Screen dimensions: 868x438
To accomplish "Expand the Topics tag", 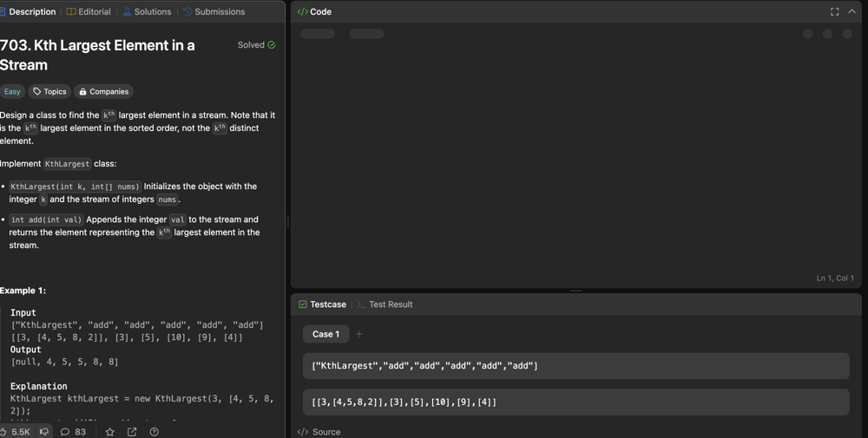I will (49, 91).
